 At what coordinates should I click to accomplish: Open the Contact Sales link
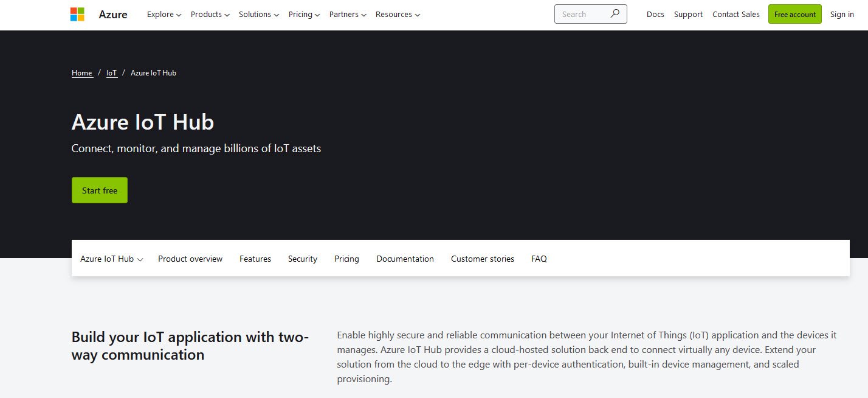[x=736, y=14]
